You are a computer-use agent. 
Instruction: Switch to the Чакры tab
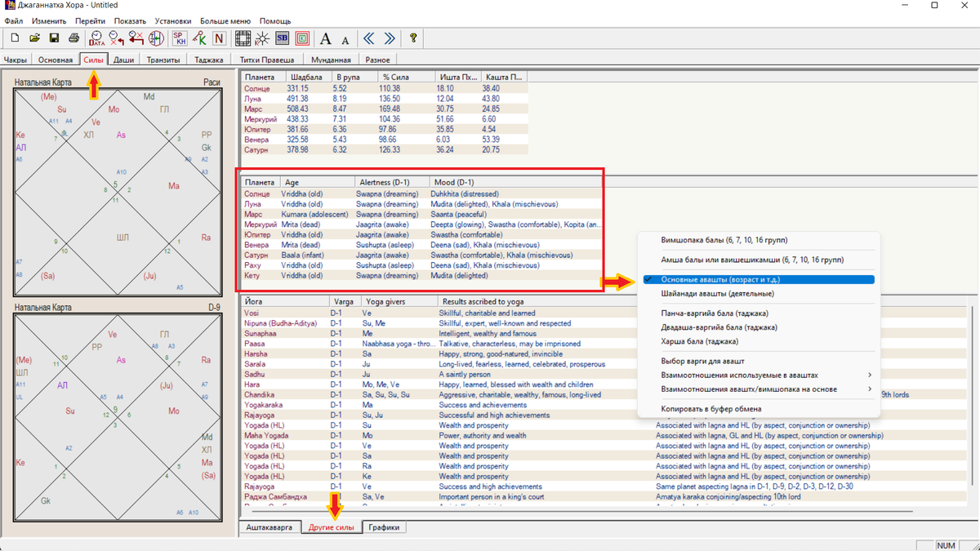point(16,60)
